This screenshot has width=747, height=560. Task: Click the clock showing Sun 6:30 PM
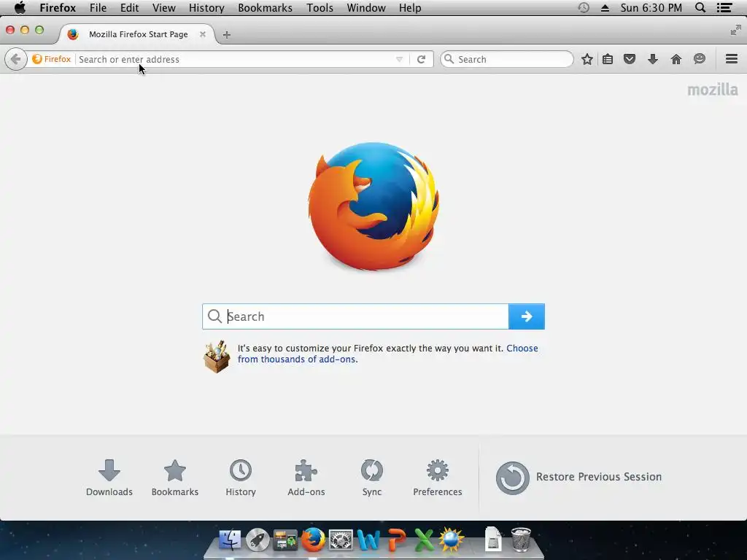tap(651, 8)
